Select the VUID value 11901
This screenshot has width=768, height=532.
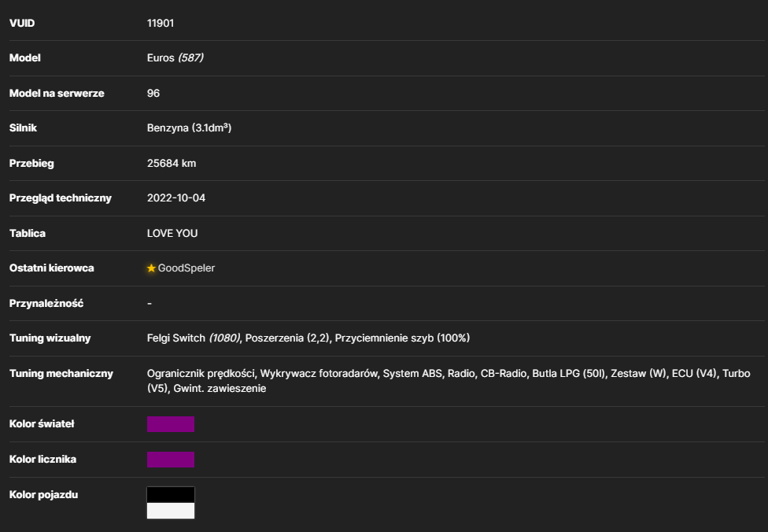pyautogui.click(x=161, y=23)
